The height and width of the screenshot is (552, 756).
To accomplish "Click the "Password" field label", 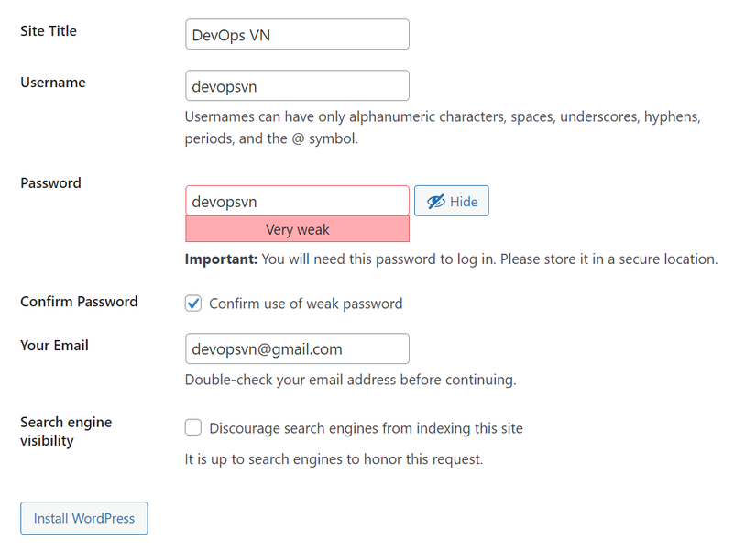I will point(51,183).
